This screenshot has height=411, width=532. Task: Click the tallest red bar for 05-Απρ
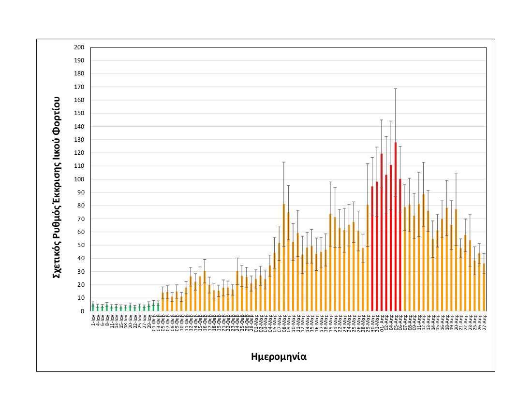pyautogui.click(x=395, y=227)
